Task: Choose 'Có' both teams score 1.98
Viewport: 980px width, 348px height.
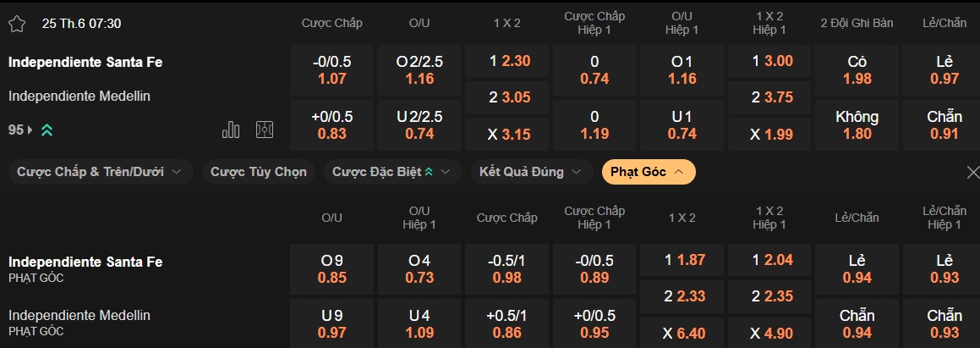Action: (857, 69)
